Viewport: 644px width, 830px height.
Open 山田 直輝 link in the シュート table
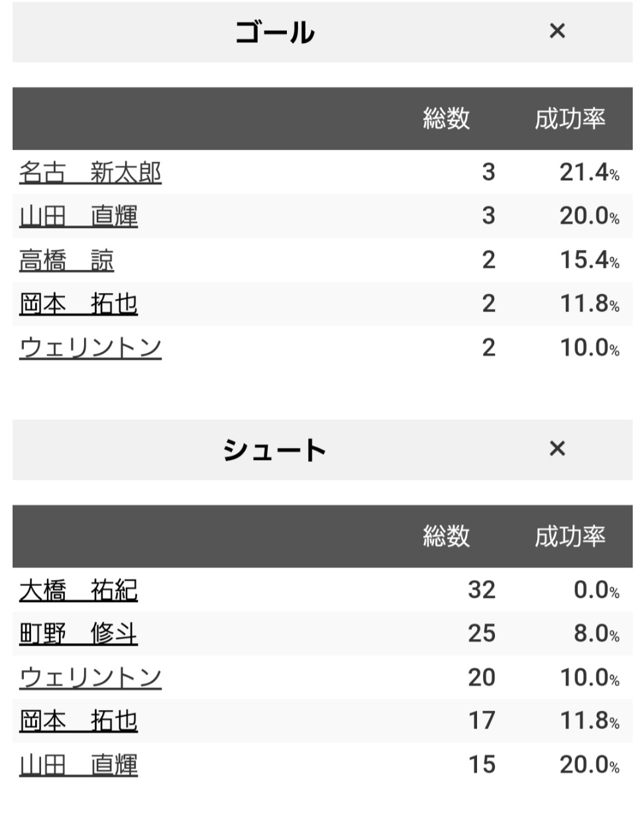click(78, 764)
